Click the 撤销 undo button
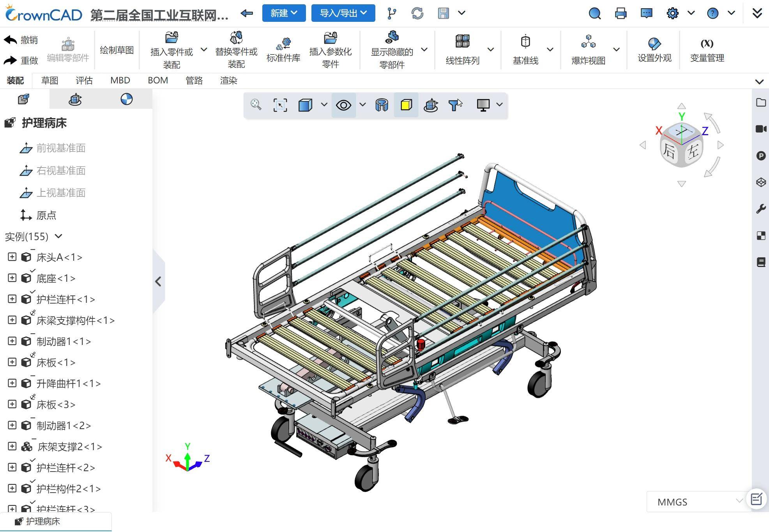The height and width of the screenshot is (532, 769). click(21, 40)
